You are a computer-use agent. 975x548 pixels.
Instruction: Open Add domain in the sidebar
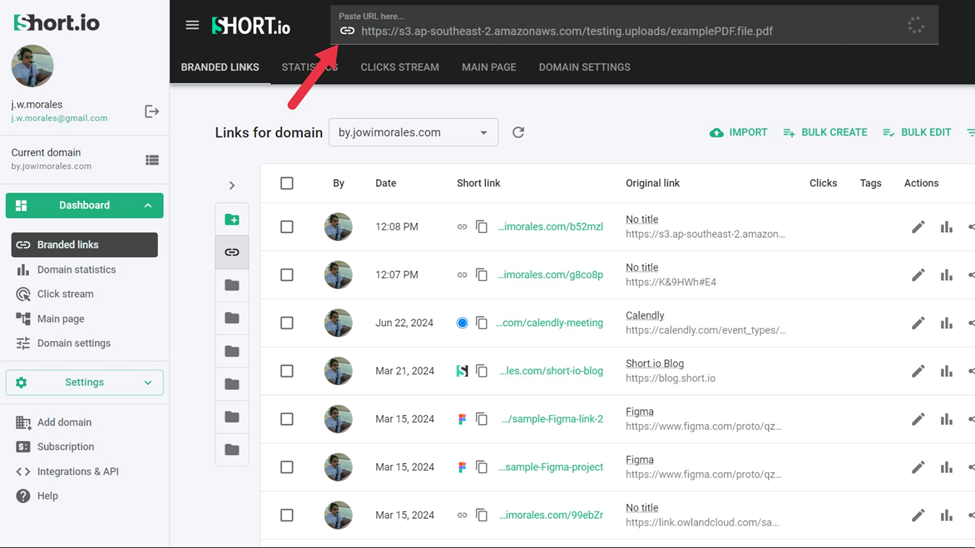pos(53,422)
